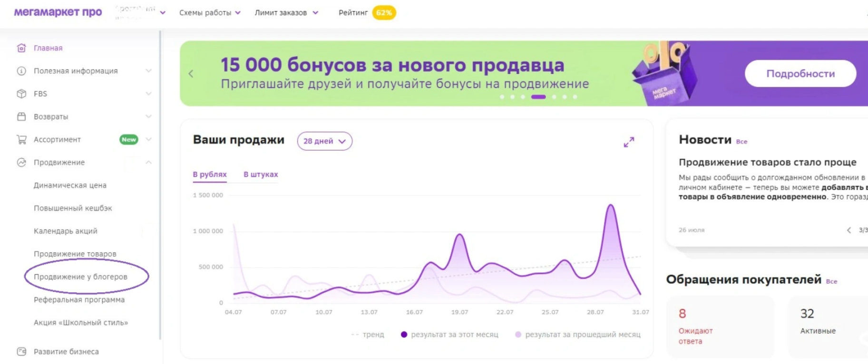Open the Лимит заказов dropdown
Viewport: 868px width, 364px height.
coord(286,13)
